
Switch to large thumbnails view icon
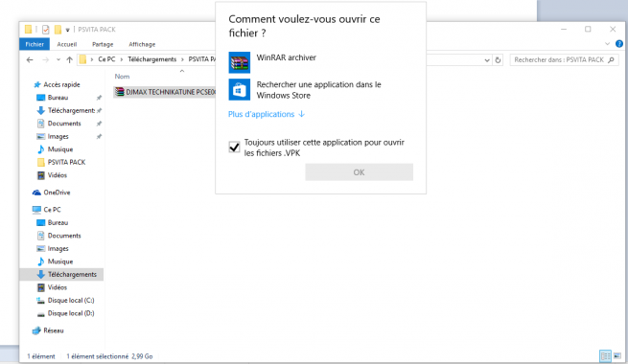[617, 355]
